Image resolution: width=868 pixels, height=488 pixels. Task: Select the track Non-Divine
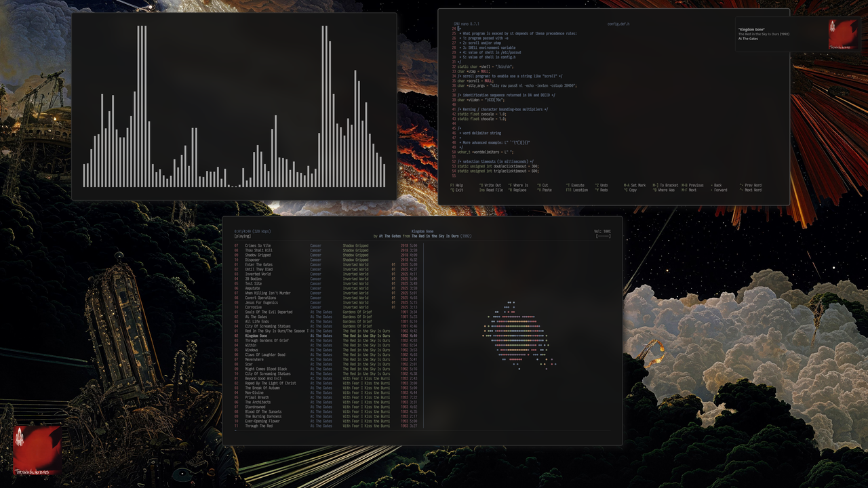(x=325, y=392)
